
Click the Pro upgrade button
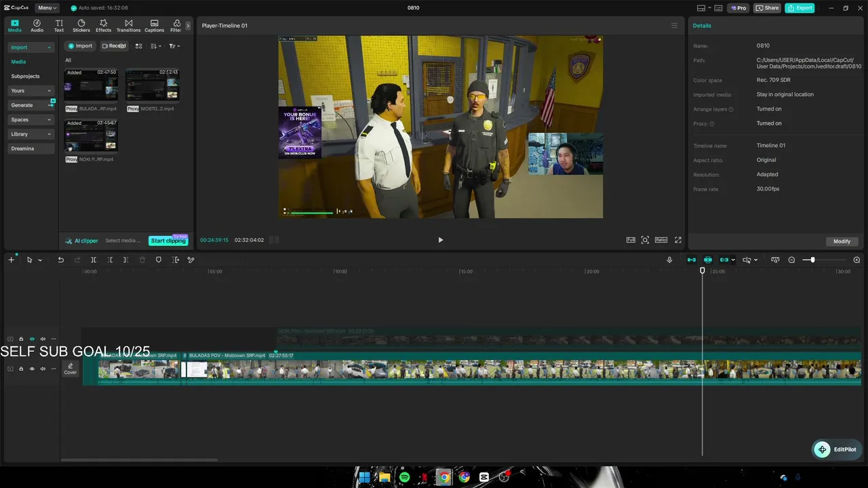tap(738, 8)
